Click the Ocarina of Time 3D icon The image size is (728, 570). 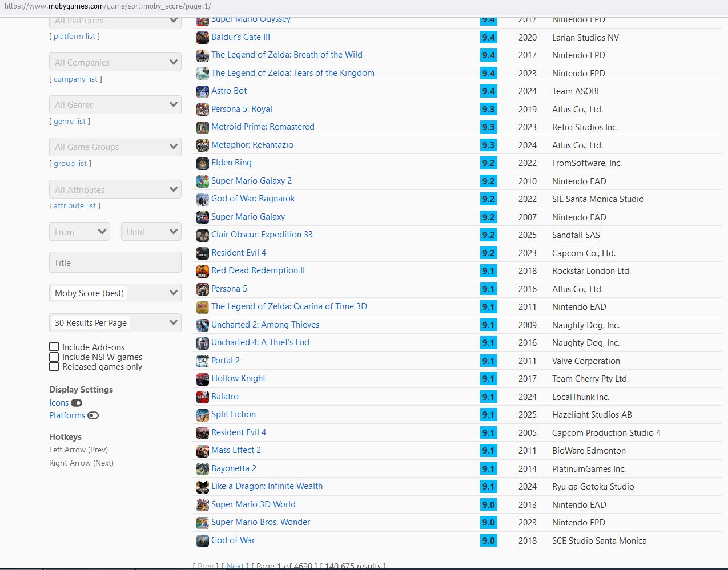coord(203,307)
